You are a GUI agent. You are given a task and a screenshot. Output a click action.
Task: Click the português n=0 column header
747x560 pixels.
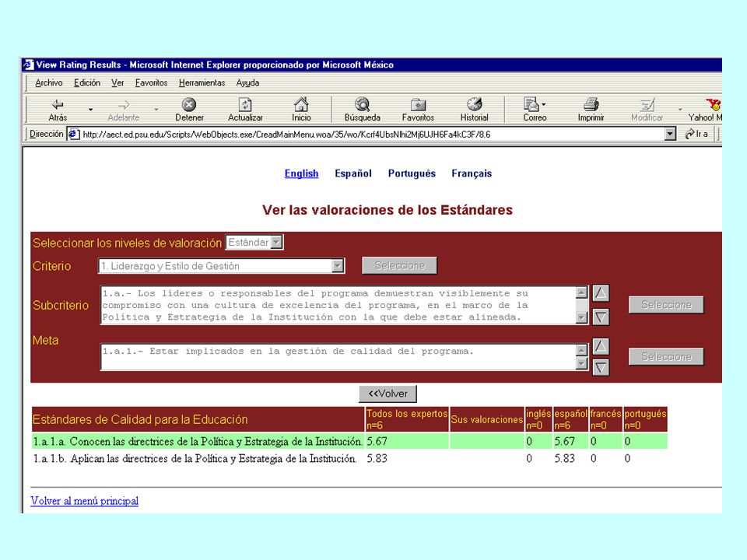(x=646, y=419)
